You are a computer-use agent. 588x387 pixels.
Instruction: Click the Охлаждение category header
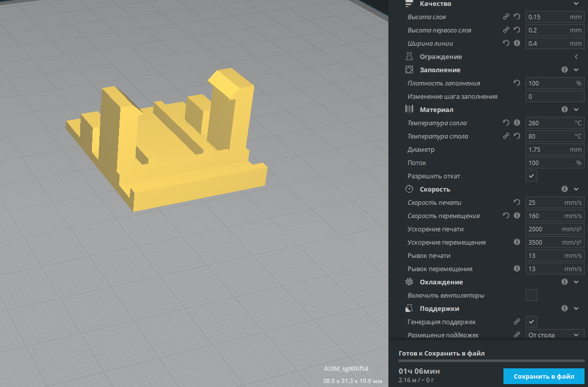coord(441,282)
